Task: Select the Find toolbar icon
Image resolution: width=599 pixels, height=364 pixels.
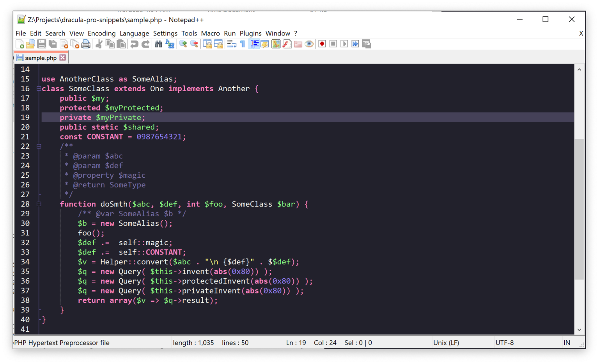Action: [159, 44]
